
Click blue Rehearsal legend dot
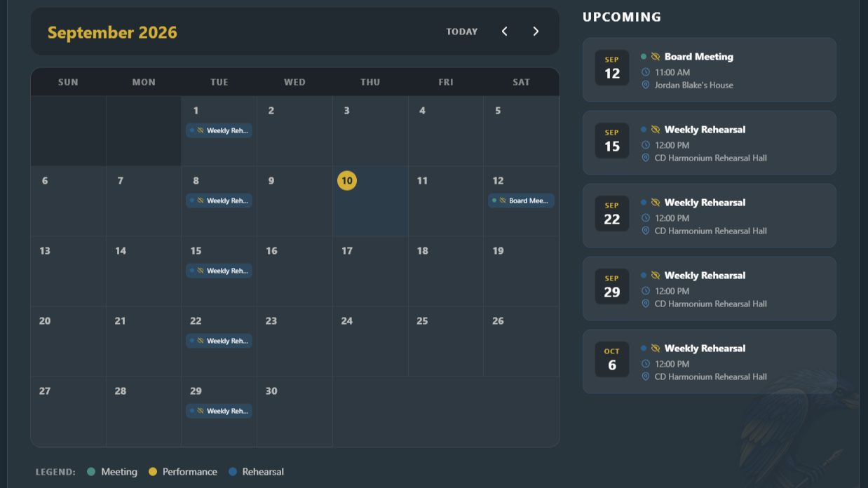pyautogui.click(x=233, y=472)
